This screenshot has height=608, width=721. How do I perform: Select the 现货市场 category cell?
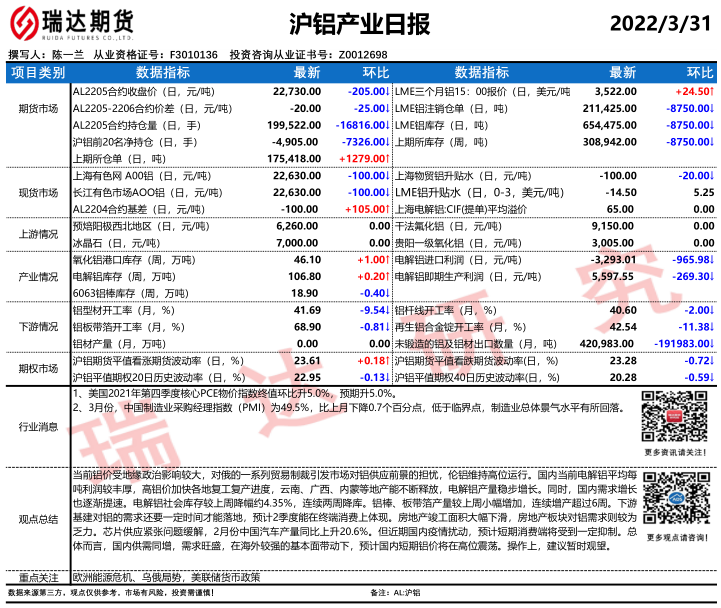coord(37,192)
